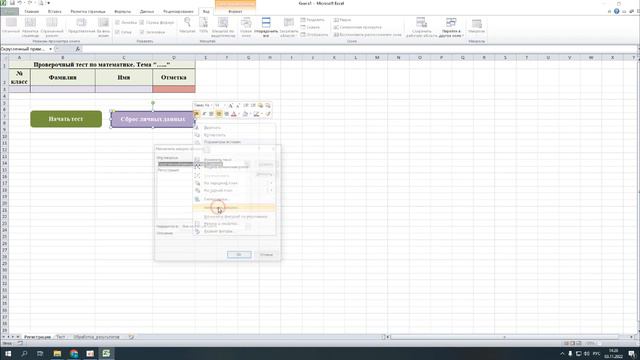Open the Formulas (Формулы) ribbon tab
This screenshot has width=640, height=360.
pyautogui.click(x=122, y=11)
